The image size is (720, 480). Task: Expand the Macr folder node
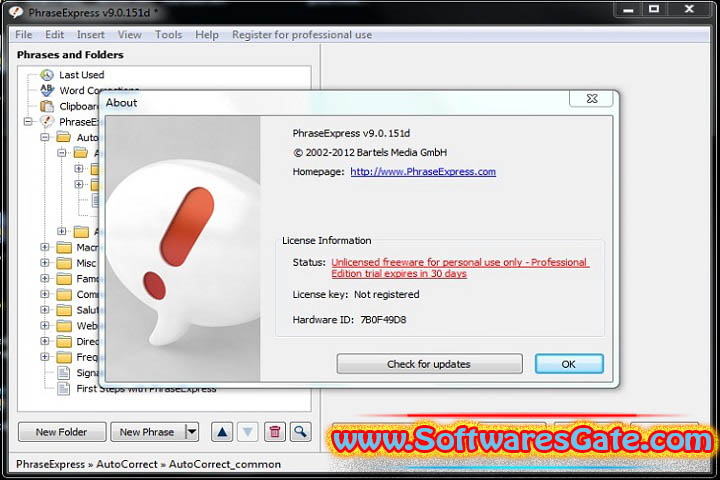tap(45, 247)
